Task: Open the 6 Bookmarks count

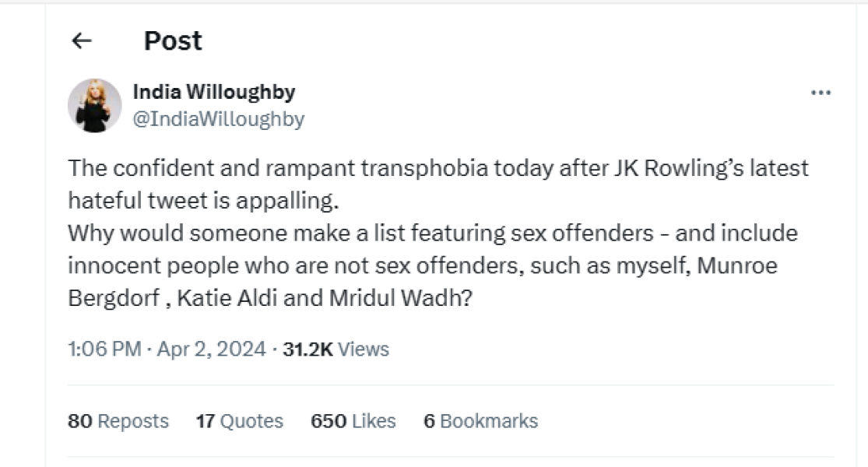Action: tap(481, 421)
